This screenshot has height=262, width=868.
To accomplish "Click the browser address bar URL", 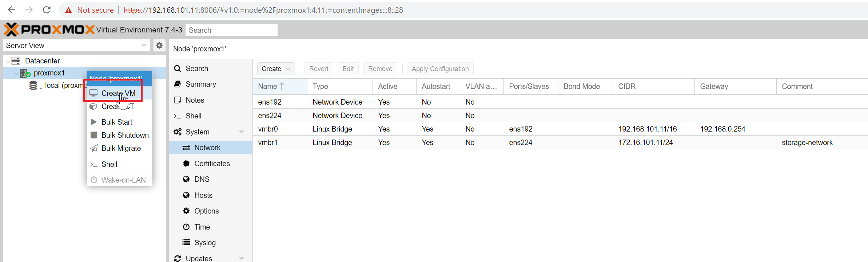I will [x=263, y=10].
